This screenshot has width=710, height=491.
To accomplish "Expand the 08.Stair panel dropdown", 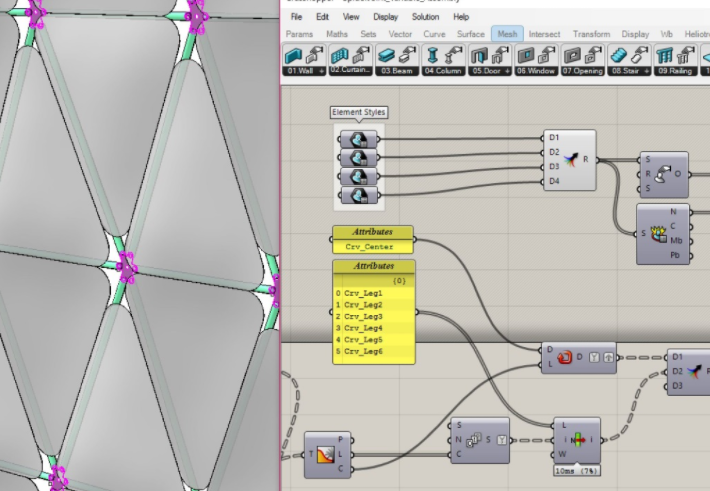I will click(630, 71).
